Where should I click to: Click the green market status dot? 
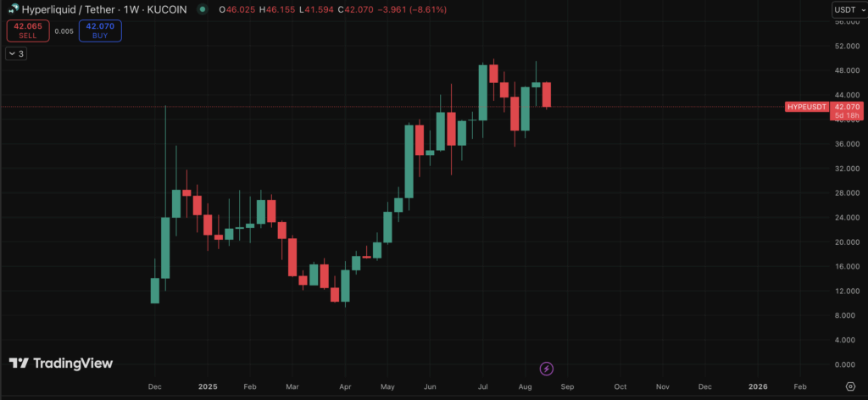point(203,9)
